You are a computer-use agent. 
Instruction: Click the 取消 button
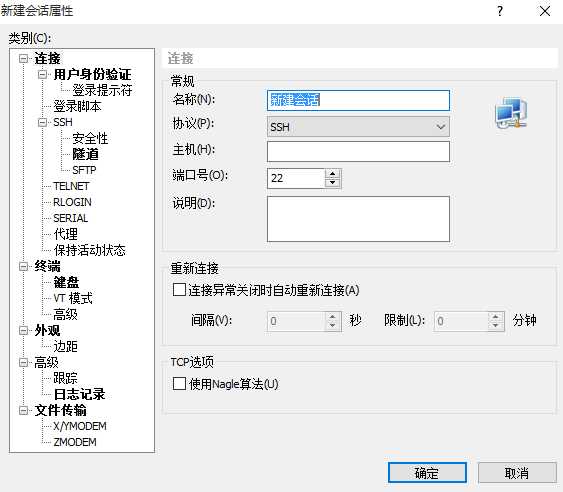tap(517, 473)
